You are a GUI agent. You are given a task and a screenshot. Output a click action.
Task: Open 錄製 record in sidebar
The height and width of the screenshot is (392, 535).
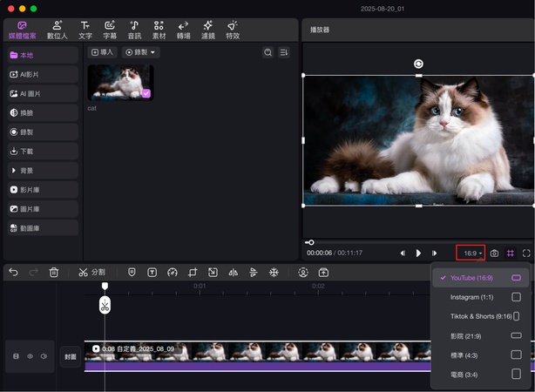tap(43, 132)
